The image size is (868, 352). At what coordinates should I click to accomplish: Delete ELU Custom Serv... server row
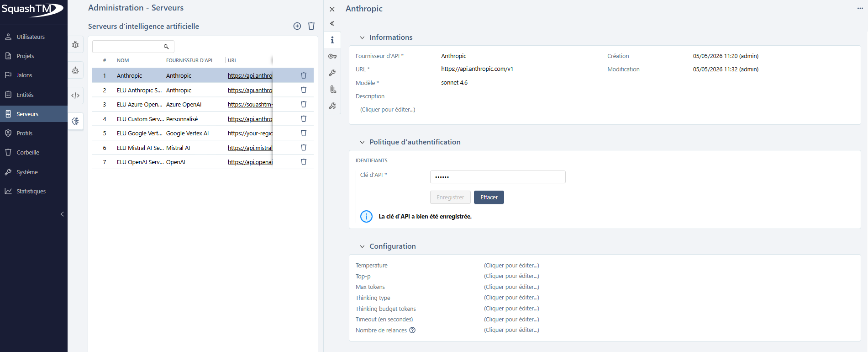coord(304,119)
